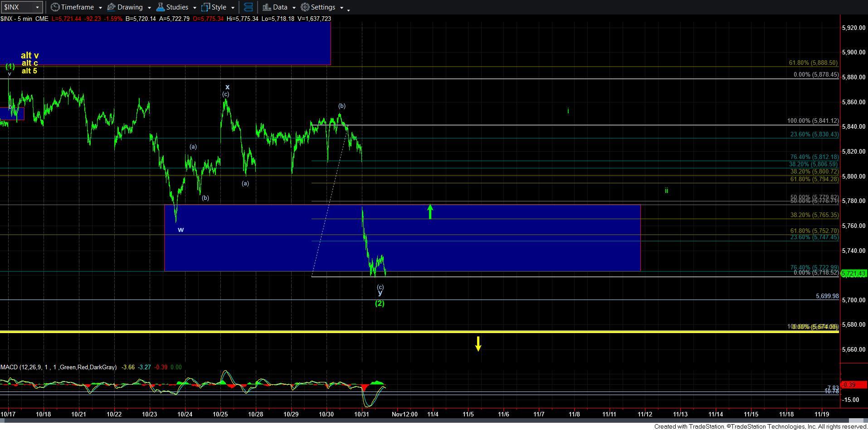Click the green up arrow marker

tap(430, 212)
